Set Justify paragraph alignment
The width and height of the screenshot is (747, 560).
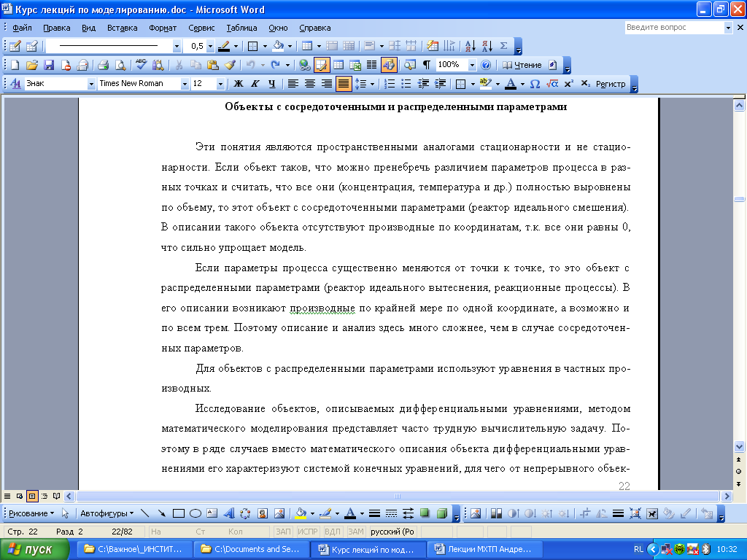pos(343,84)
